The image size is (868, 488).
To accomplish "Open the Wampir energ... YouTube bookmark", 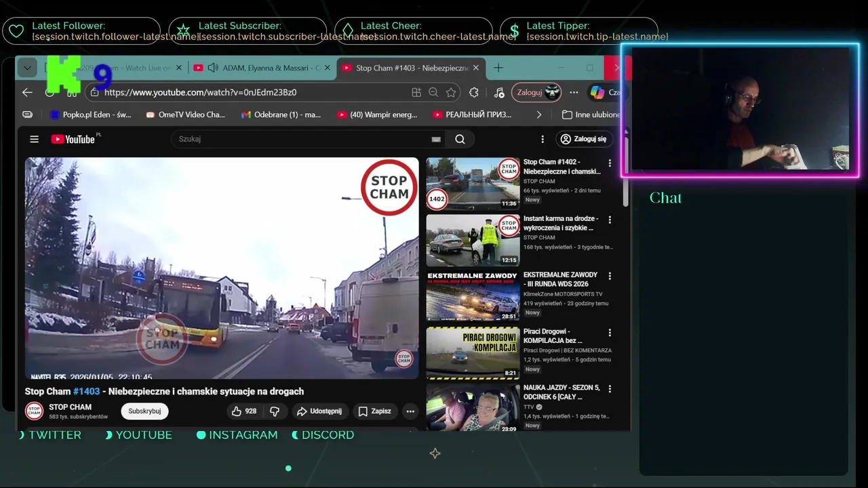I will [x=377, y=115].
